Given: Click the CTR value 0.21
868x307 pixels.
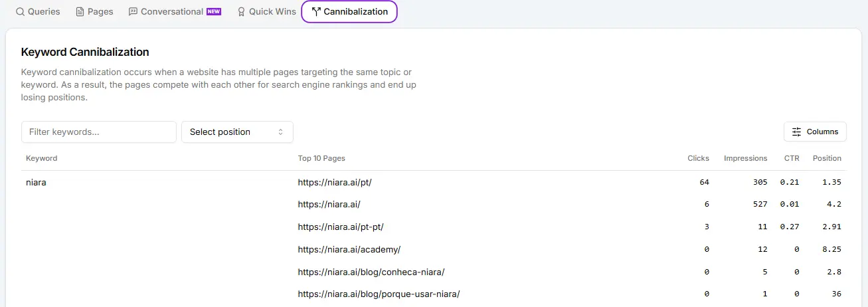Looking at the screenshot, I should [790, 182].
